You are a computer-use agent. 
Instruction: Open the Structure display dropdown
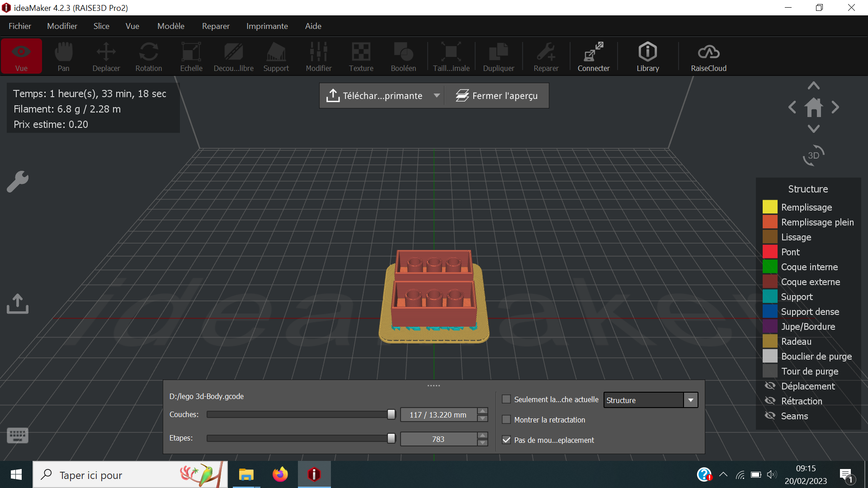[651, 400]
